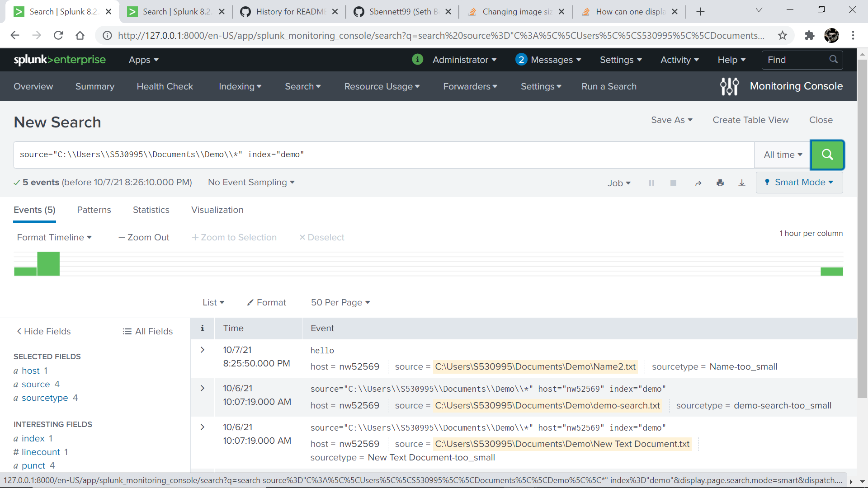Export results with download icon

click(742, 183)
